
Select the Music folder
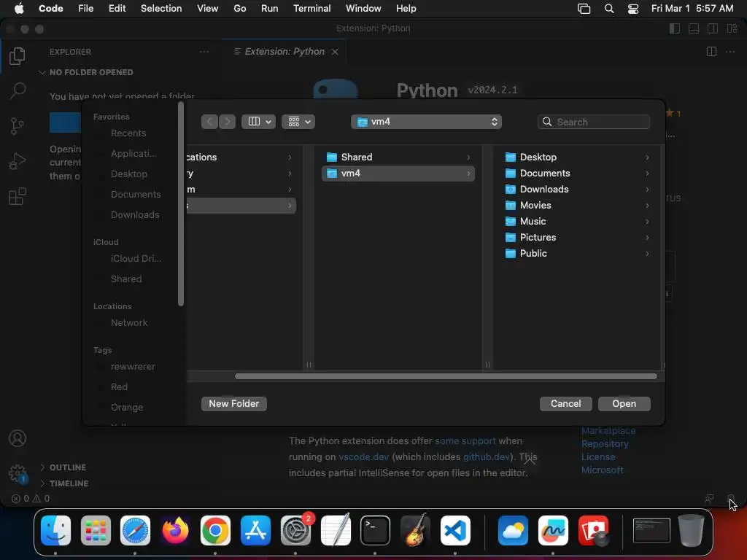(577, 222)
